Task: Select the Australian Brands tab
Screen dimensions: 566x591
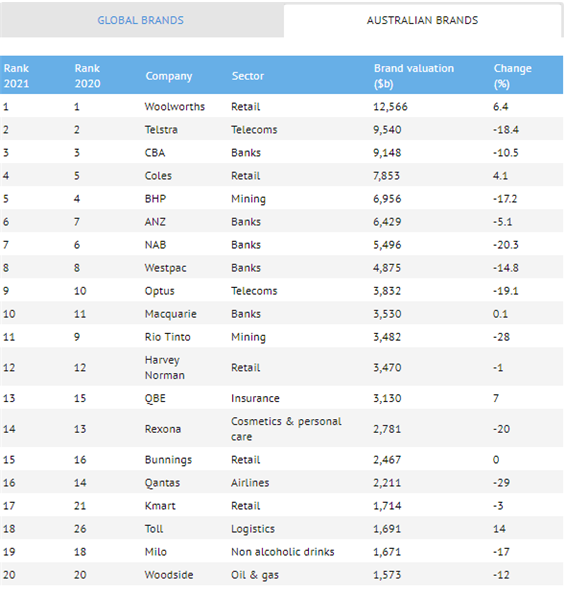Action: [422, 20]
